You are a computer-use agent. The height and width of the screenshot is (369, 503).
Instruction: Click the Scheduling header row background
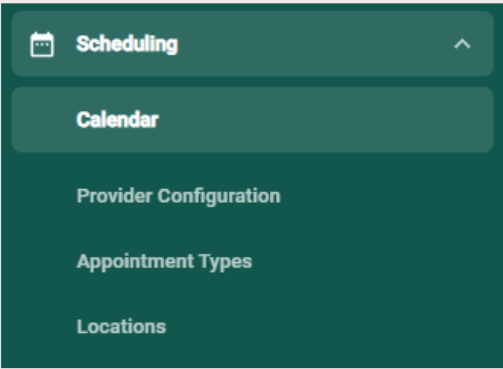click(252, 44)
